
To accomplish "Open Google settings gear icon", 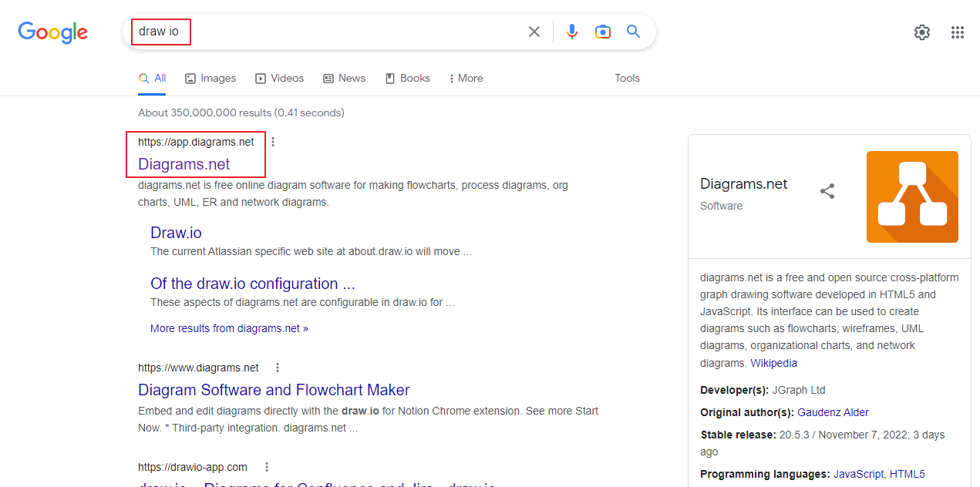I will pos(922,32).
